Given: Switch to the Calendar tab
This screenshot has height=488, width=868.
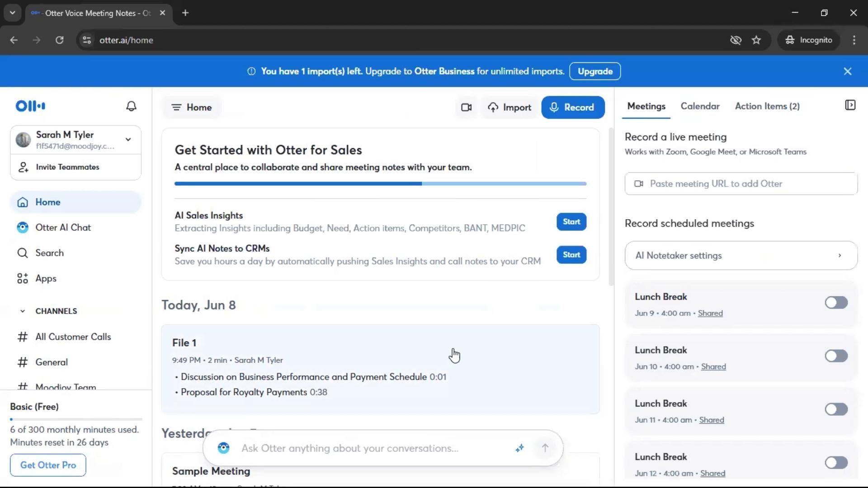Looking at the screenshot, I should pos(700,106).
